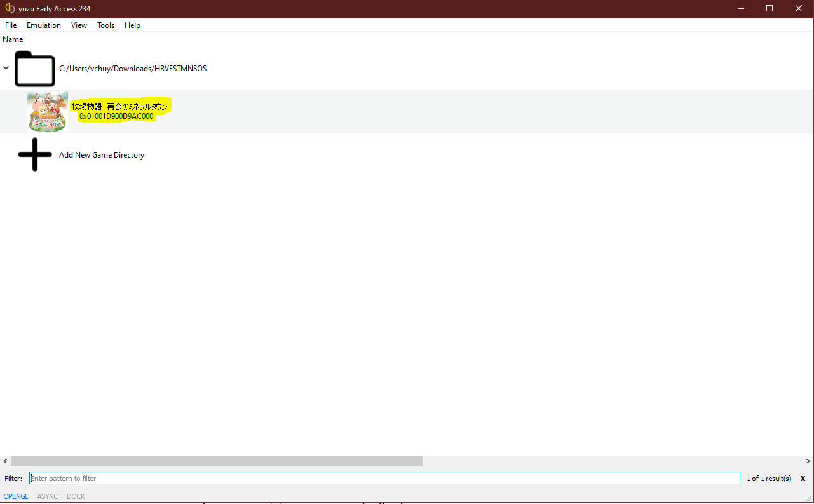The image size is (814, 504).
Task: Toggle the DOCK mode status button
Action: point(76,496)
